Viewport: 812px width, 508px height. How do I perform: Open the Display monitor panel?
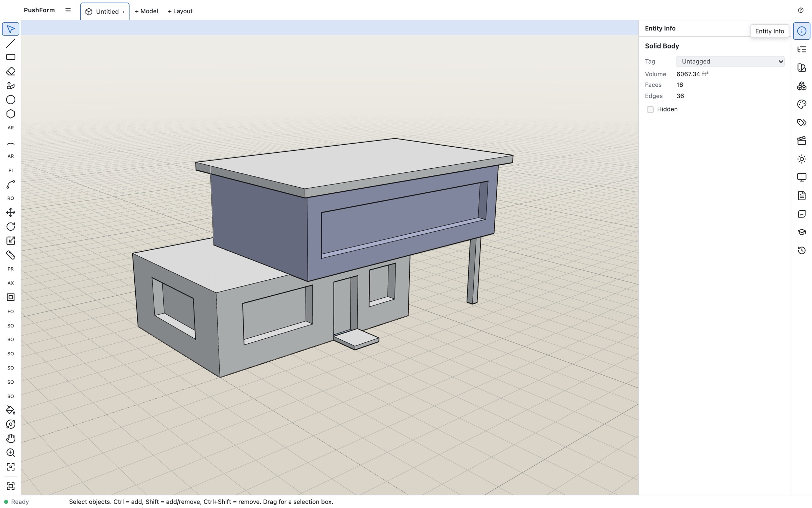(802, 177)
